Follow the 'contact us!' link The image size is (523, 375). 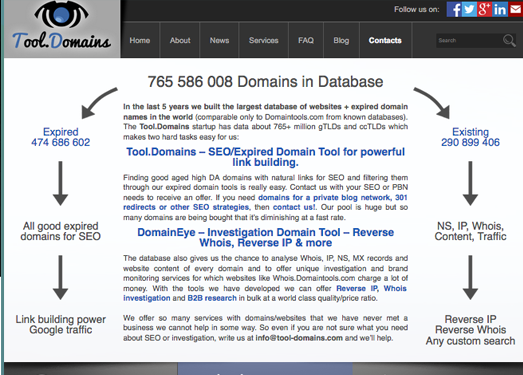294,207
